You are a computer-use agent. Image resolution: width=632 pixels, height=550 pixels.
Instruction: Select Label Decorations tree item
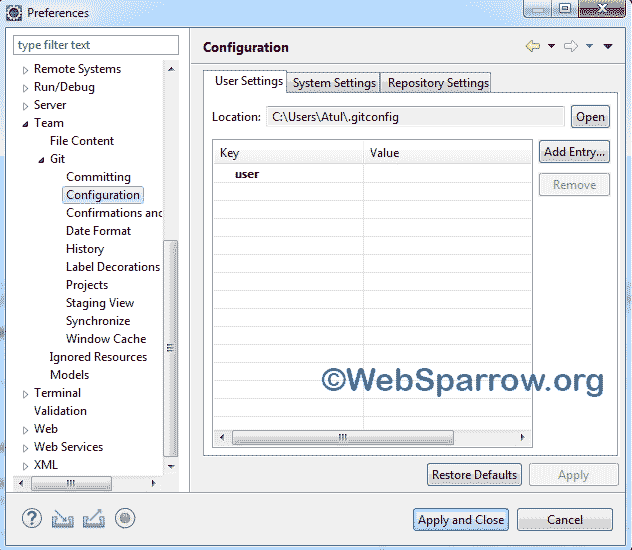pos(113,267)
